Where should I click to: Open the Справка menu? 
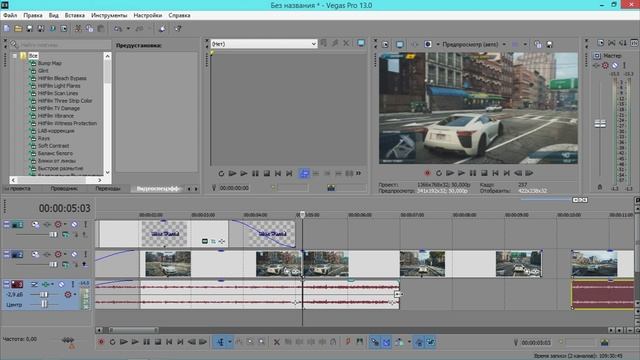click(179, 16)
